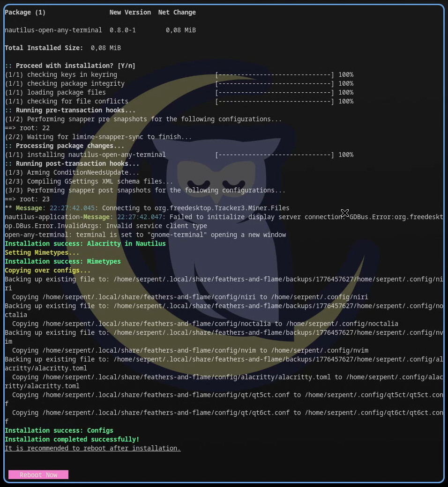Click '0,08 MiB' net change value
The image size is (448, 487).
(x=180, y=30)
